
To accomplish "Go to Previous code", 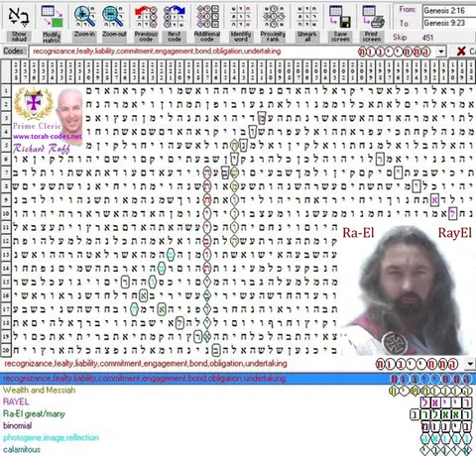I will pos(146,17).
